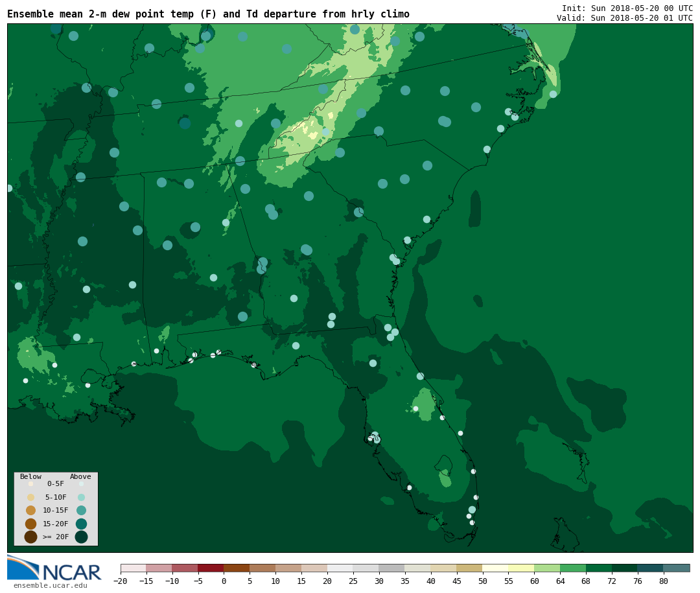Click the '15-20F' legend label
The height and width of the screenshot is (593, 700).
[x=56, y=524]
